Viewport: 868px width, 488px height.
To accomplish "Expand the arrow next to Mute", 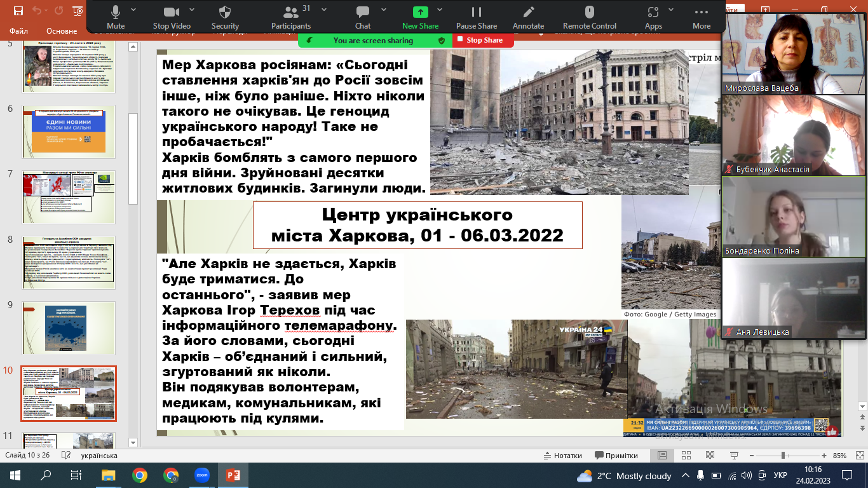I will (133, 10).
